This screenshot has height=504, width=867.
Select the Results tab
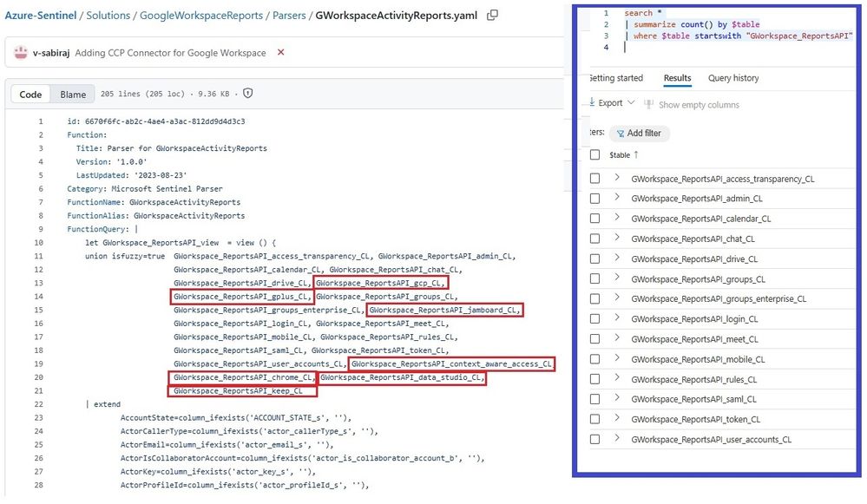point(677,78)
